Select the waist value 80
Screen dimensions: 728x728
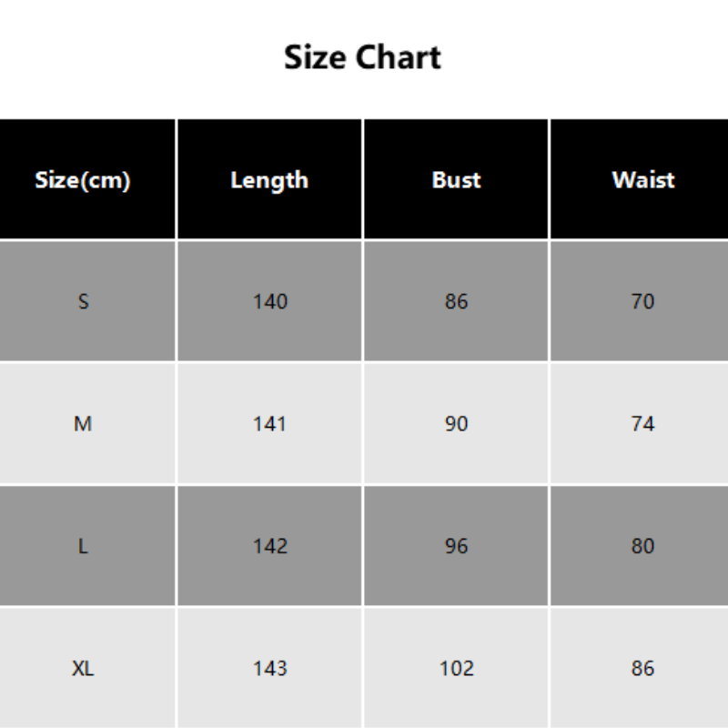coord(642,546)
